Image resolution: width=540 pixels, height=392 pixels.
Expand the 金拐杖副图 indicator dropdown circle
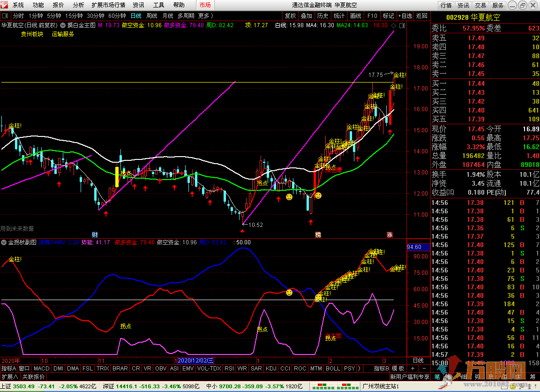(4, 242)
